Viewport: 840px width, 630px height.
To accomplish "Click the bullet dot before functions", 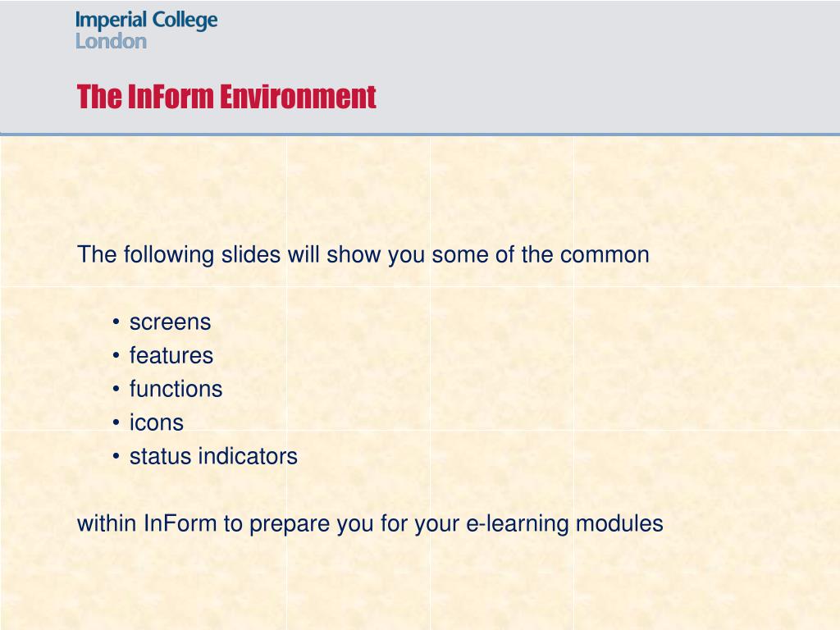I will coord(116,390).
